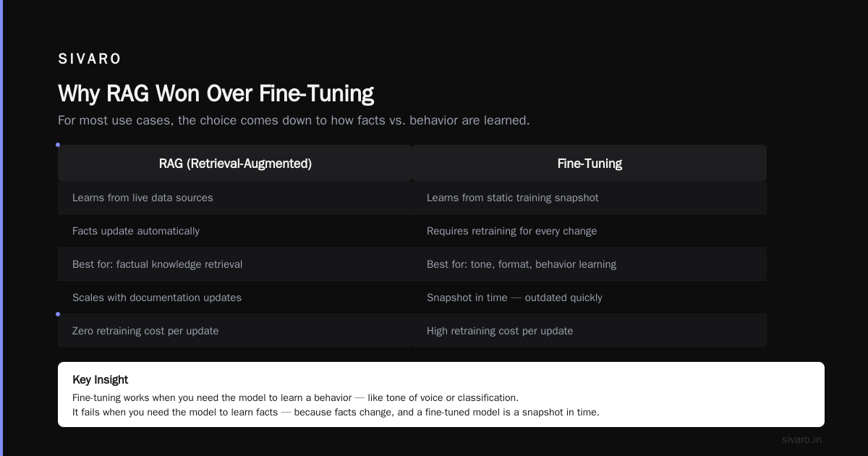
Task: Click the RAG (Retrieval-Augmented) column header
Action: tap(235, 163)
